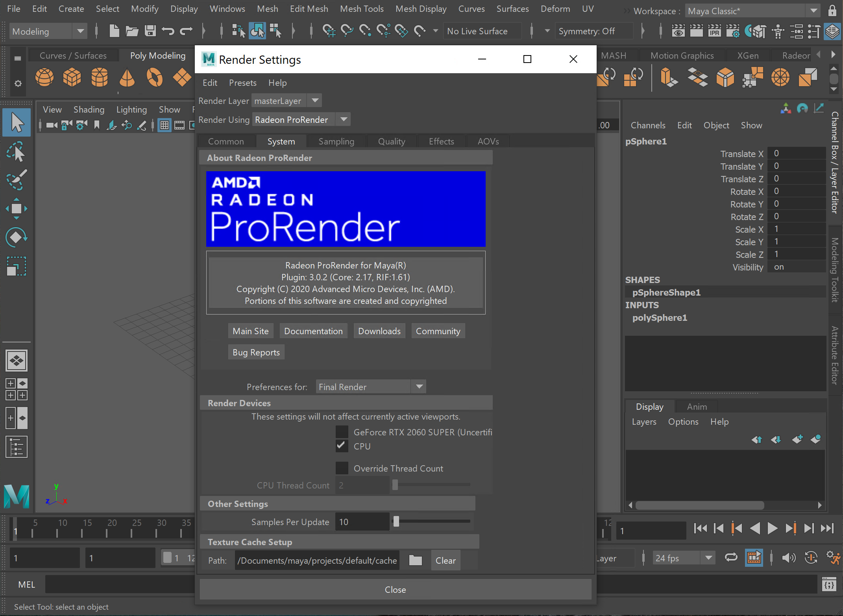Click the New Scene icon

(114, 31)
